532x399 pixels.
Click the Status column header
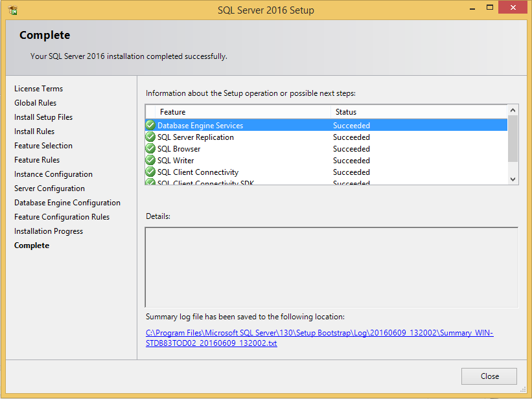419,112
